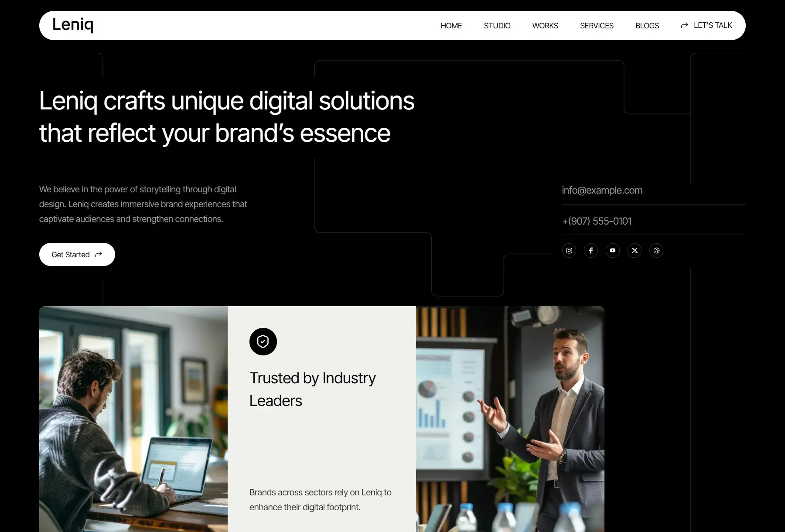This screenshot has height=532, width=785.
Task: Open the man with laptop image
Action: [133, 419]
